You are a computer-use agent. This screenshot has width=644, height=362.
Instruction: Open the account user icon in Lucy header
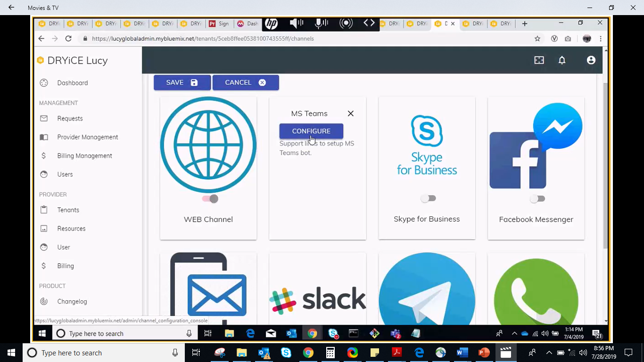(591, 60)
